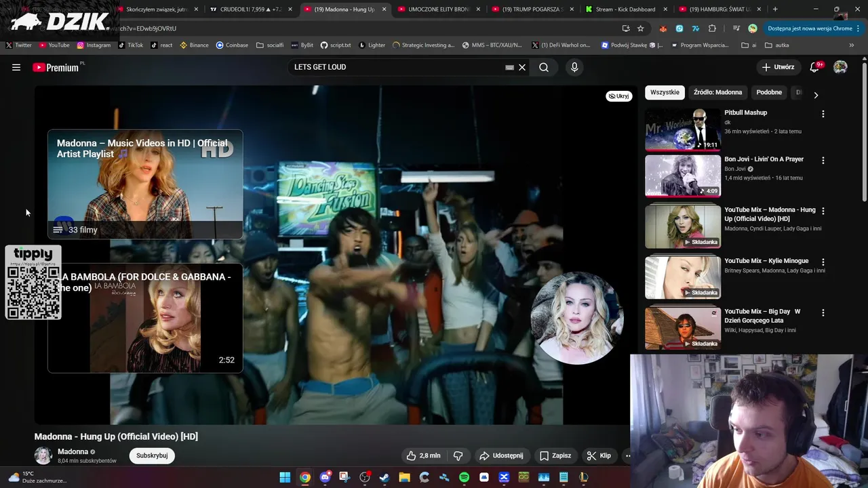Open the Coinbase bookmark

232,45
